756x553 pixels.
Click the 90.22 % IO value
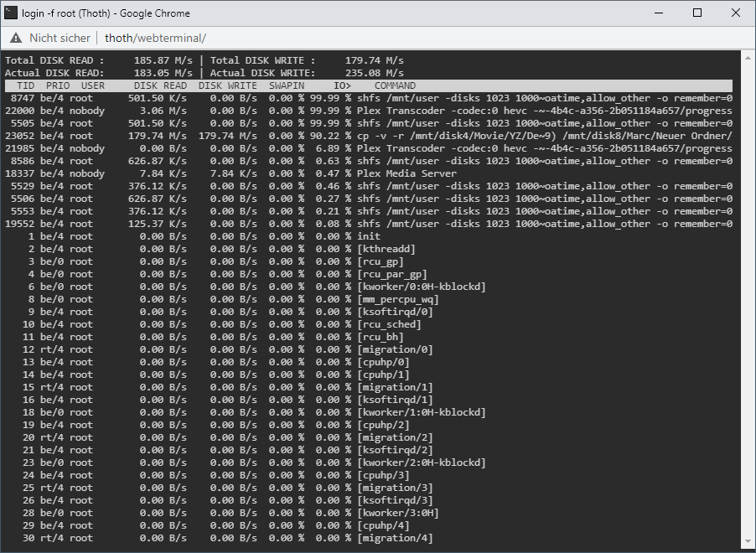click(331, 136)
